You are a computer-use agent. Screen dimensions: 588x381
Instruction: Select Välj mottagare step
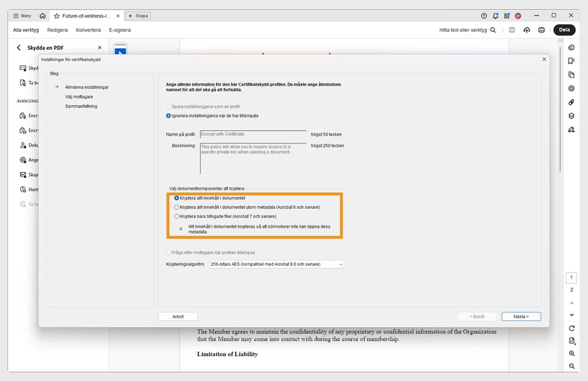pyautogui.click(x=79, y=97)
